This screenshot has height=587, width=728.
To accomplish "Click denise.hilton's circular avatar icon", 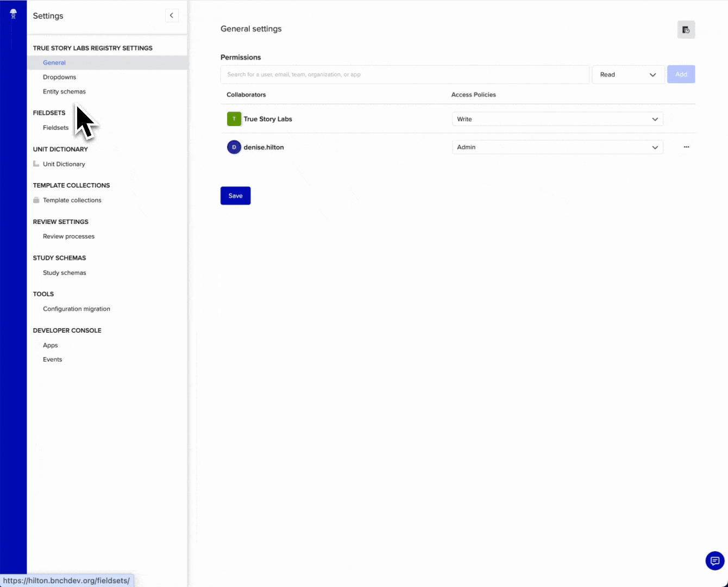I will point(233,147).
